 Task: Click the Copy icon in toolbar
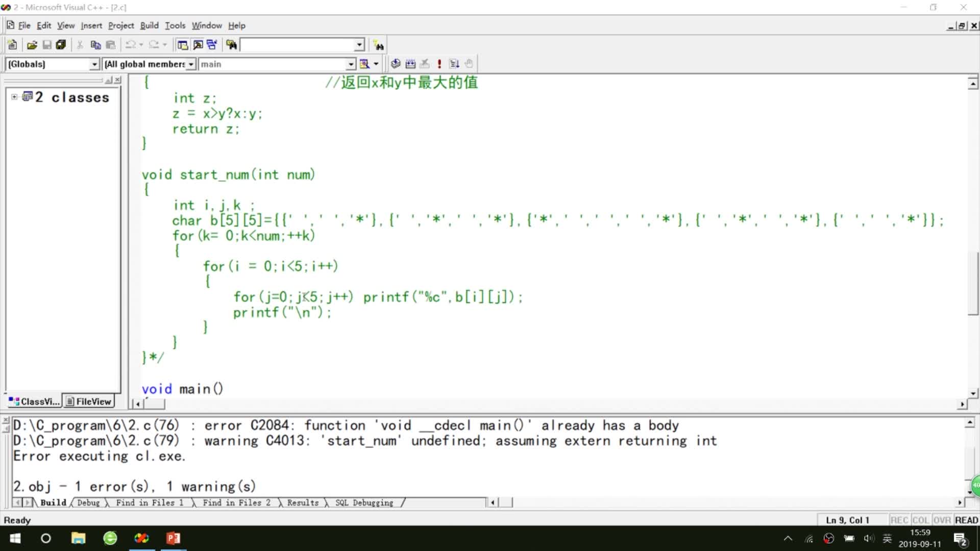(95, 45)
